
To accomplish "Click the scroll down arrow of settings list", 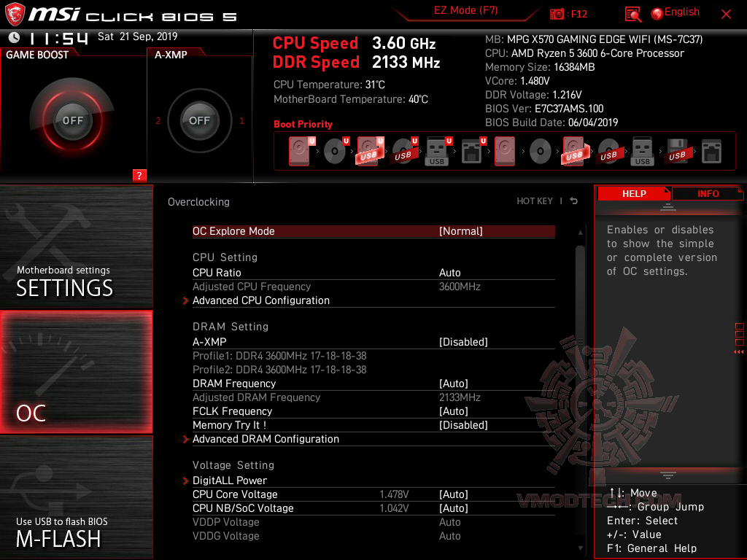I will (580, 548).
